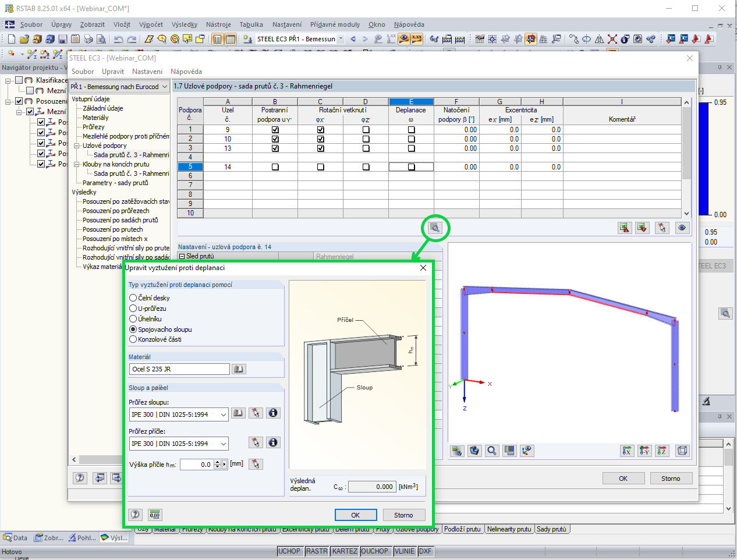Show view in Z direction under 3D view
Viewport: 737px width, 560px height.
(x=662, y=451)
